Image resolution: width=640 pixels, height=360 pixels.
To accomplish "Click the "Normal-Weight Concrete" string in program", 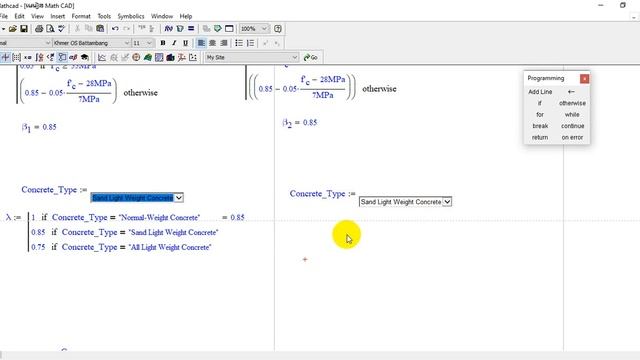I will pyautogui.click(x=160, y=218).
